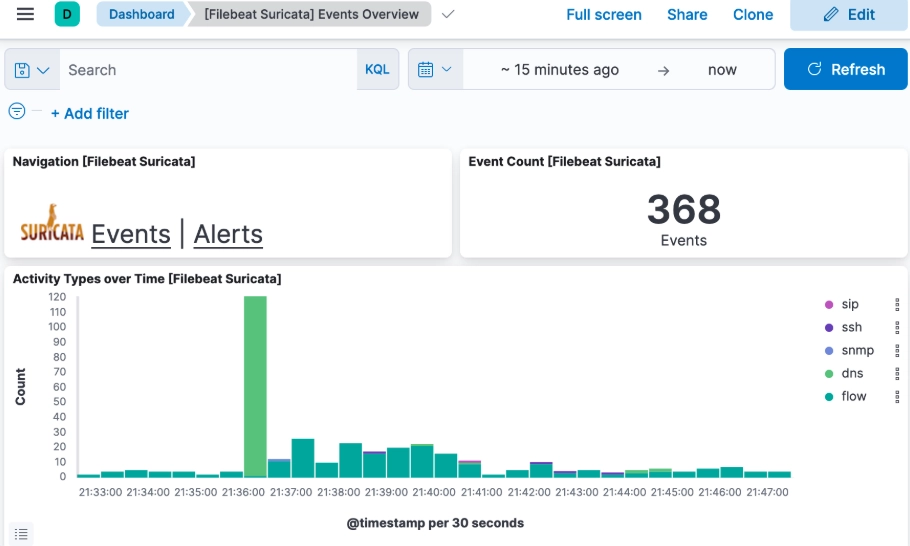This screenshot has height=546, width=910.
Task: Click the dns legend color dot
Action: point(829,374)
